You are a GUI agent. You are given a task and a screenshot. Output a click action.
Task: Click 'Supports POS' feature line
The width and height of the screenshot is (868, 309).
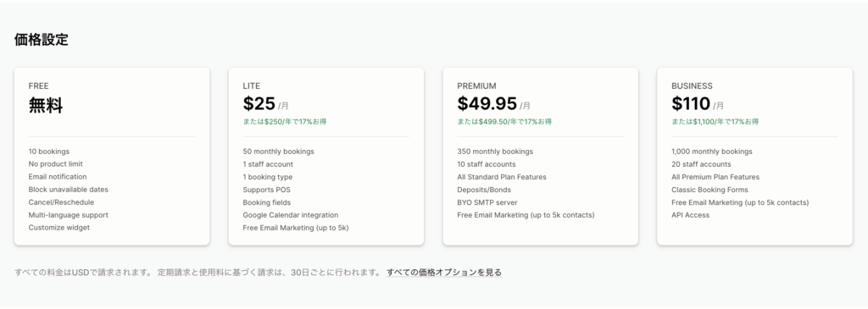(x=266, y=190)
